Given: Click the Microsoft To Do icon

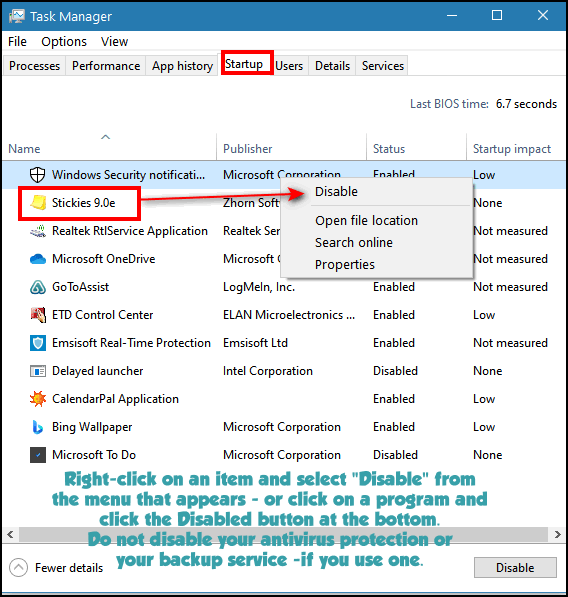Looking at the screenshot, I should (x=38, y=455).
